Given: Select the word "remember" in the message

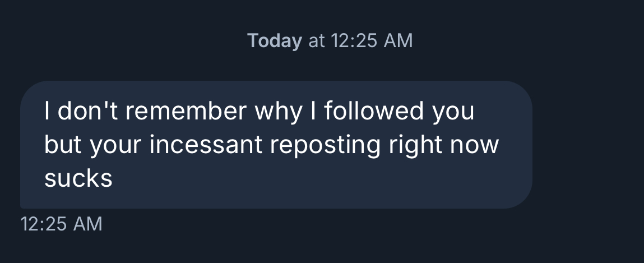Looking at the screenshot, I should point(186,112).
